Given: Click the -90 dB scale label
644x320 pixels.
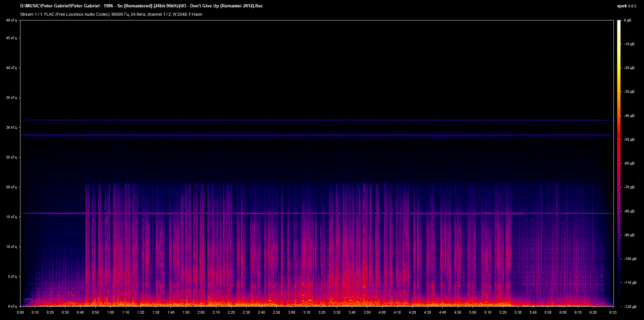Looking at the screenshot, I should (x=629, y=235).
